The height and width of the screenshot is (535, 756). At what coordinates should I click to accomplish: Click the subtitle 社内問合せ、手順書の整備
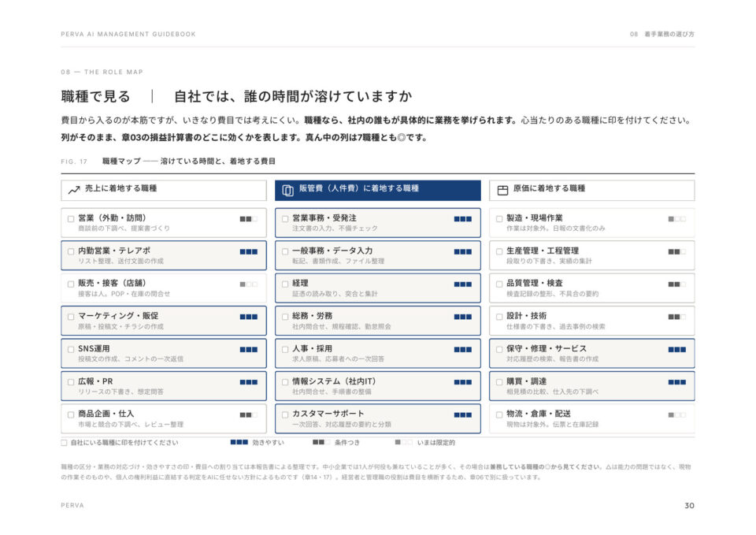coord(332,392)
